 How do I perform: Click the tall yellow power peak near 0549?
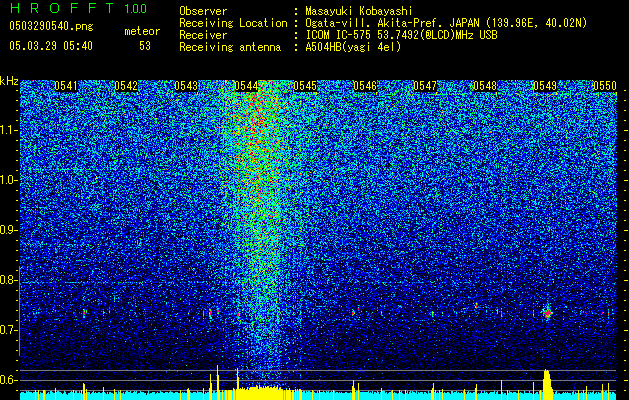point(548,384)
